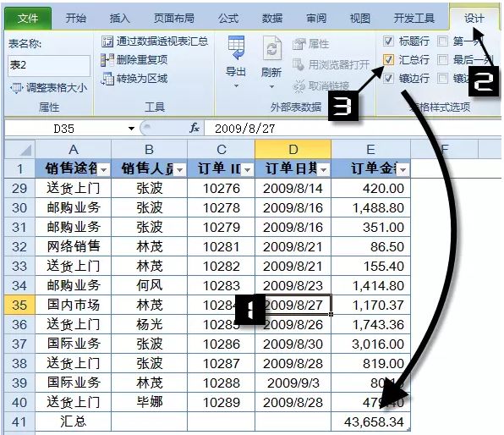
Task: Click the 调整表格大小 icon
Action: pyautogui.click(x=16, y=88)
